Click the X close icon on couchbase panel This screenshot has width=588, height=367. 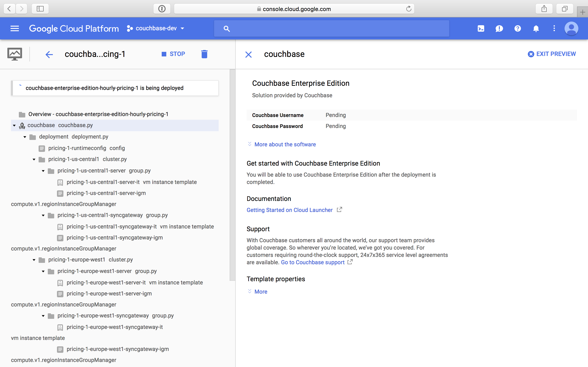249,54
